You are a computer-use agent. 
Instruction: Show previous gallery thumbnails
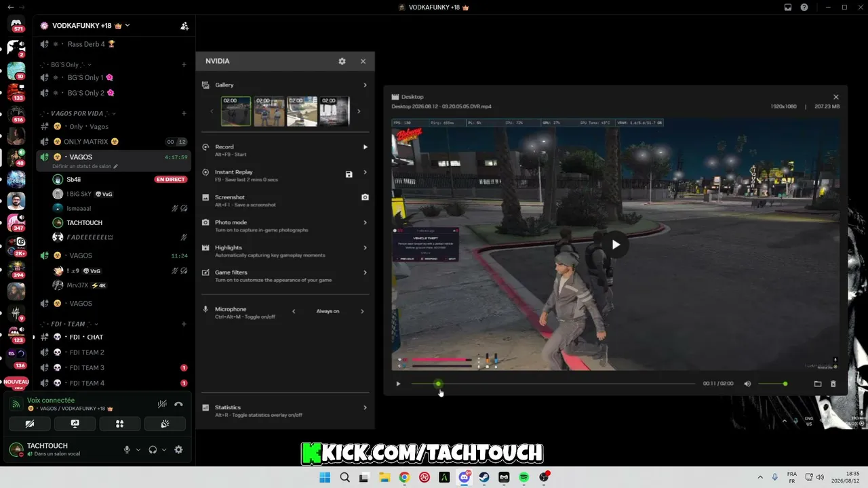[211, 111]
